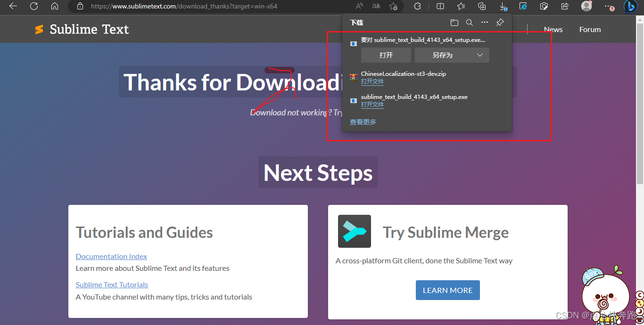Click the Try Sublime Merge heading
This screenshot has width=644, height=325.
(446, 233)
